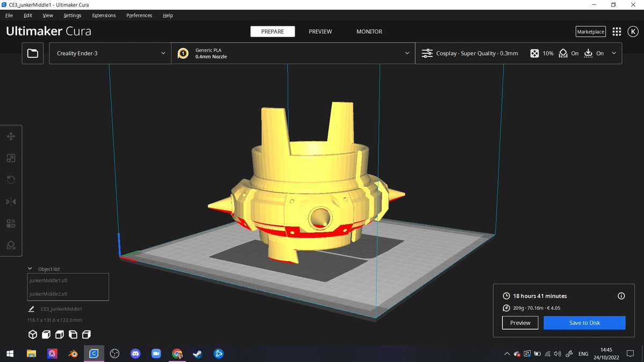
Task: Click the ENG language indicator
Action: (x=583, y=354)
